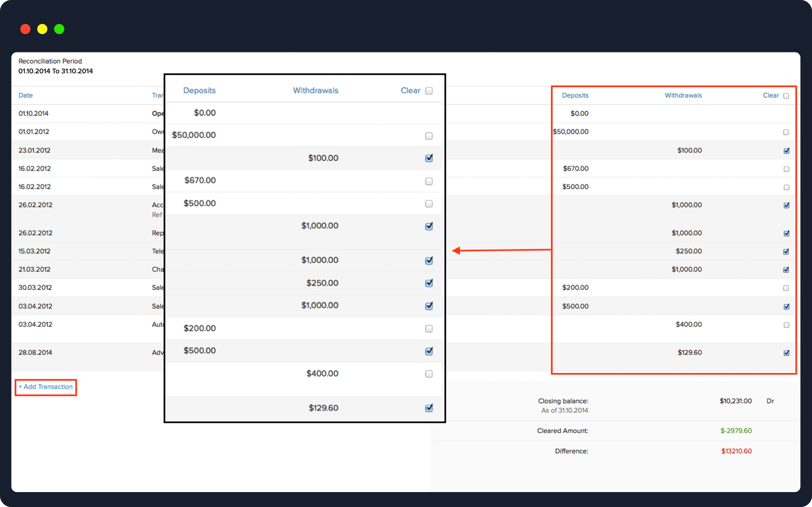Screen dimensions: 812x507
Task: Tick the Clear header checkbox in enlarged inset
Action: (429, 91)
